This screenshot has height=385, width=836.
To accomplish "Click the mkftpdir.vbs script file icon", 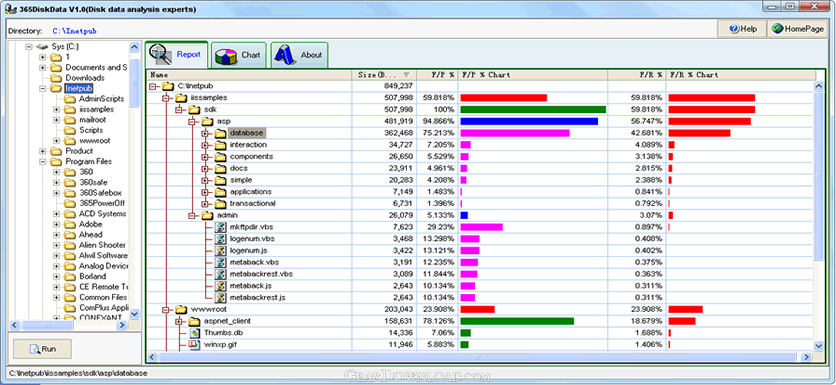I will click(x=221, y=227).
